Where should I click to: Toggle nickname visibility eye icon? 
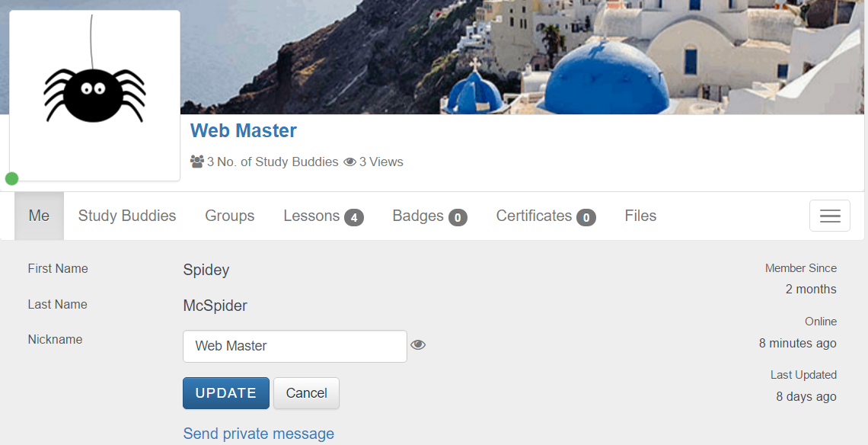pos(418,344)
